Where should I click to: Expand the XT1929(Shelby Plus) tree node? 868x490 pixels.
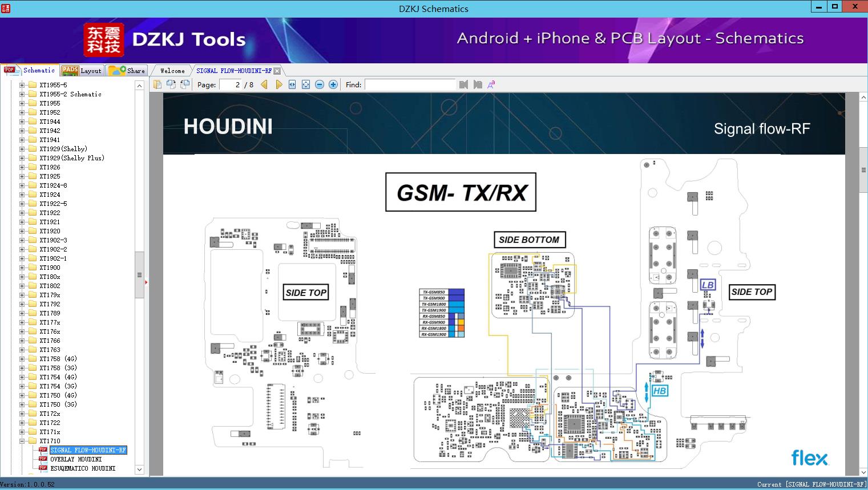[22, 158]
